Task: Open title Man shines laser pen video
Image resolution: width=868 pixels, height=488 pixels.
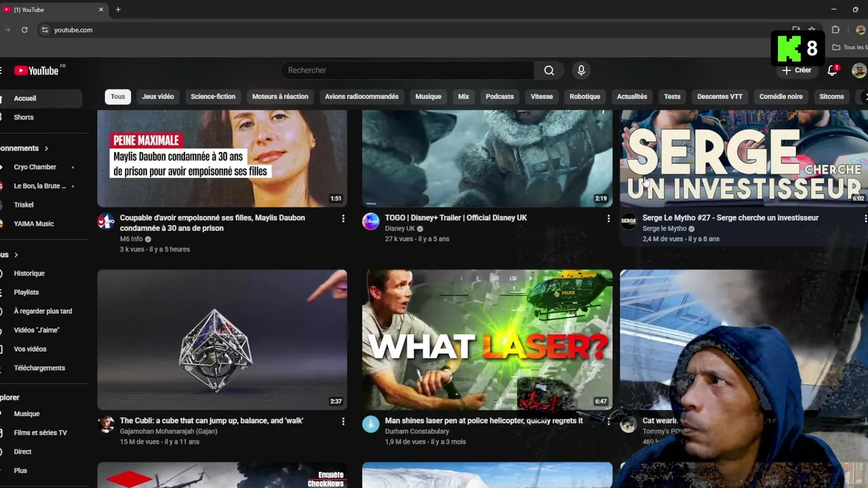Action: pos(484,421)
